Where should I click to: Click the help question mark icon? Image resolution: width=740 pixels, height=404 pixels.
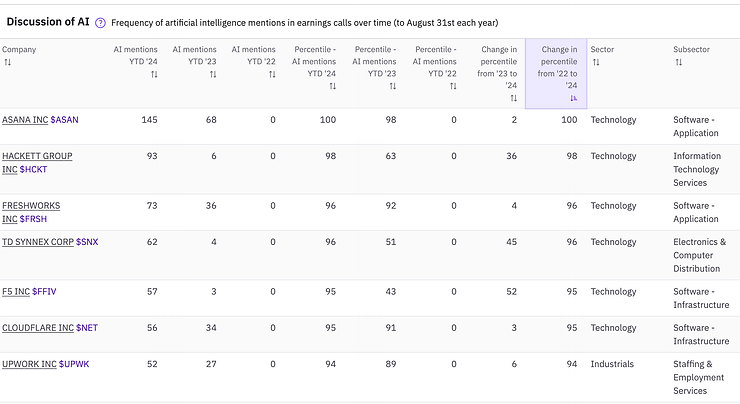point(100,22)
